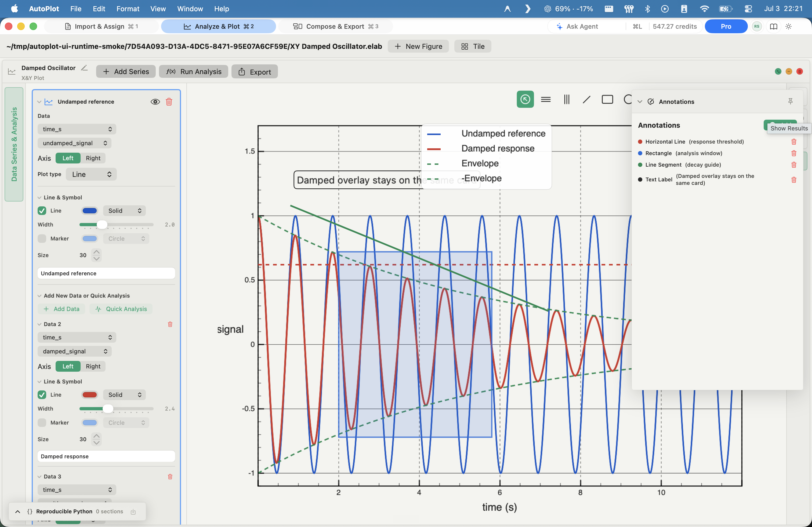Collapse the Undamped reference series card
This screenshot has height=527, width=812.
39,102
